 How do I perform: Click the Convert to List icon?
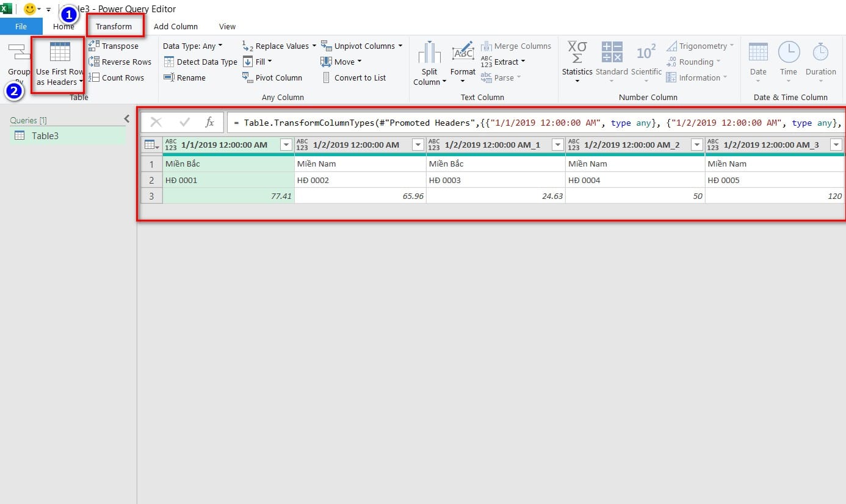click(x=326, y=77)
